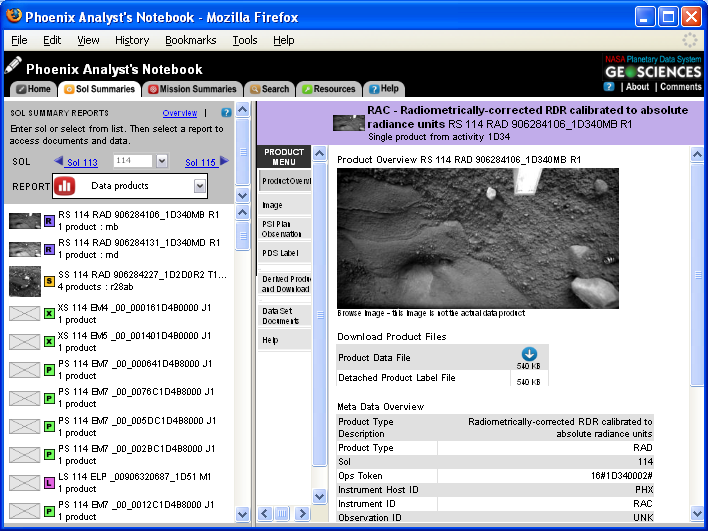
Task: Click the product list scrollbar down arrow
Action: [241, 514]
